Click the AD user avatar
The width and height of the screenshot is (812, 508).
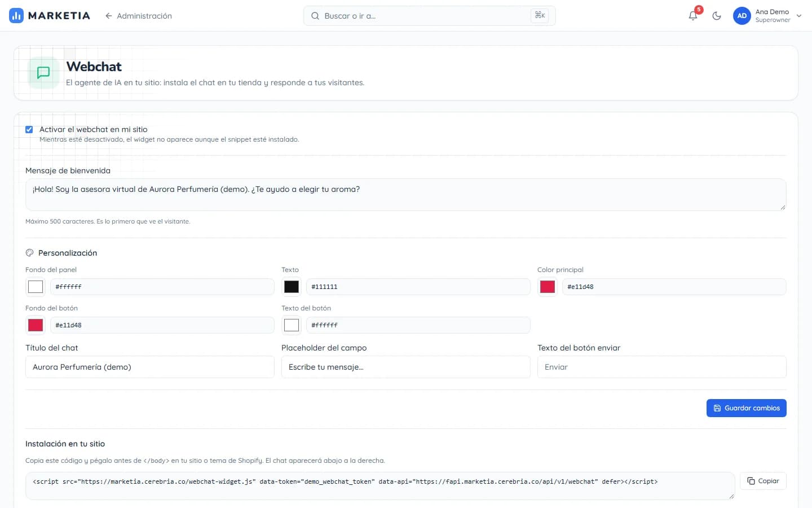742,16
